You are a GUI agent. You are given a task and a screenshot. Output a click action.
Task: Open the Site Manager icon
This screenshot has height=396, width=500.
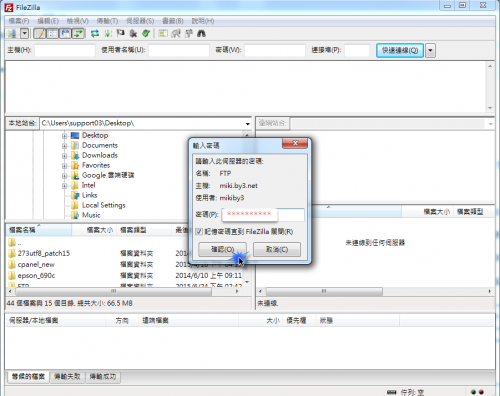(x=12, y=33)
